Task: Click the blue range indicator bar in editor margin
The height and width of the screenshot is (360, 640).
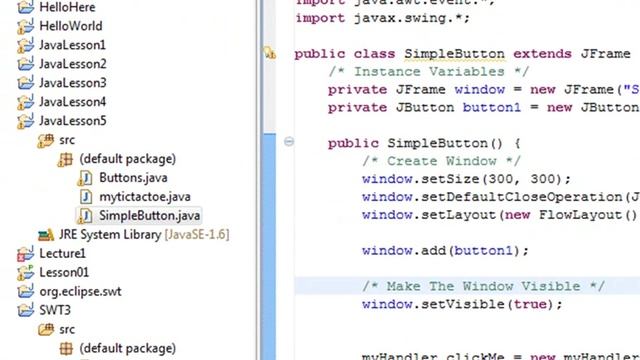Action: point(269,247)
